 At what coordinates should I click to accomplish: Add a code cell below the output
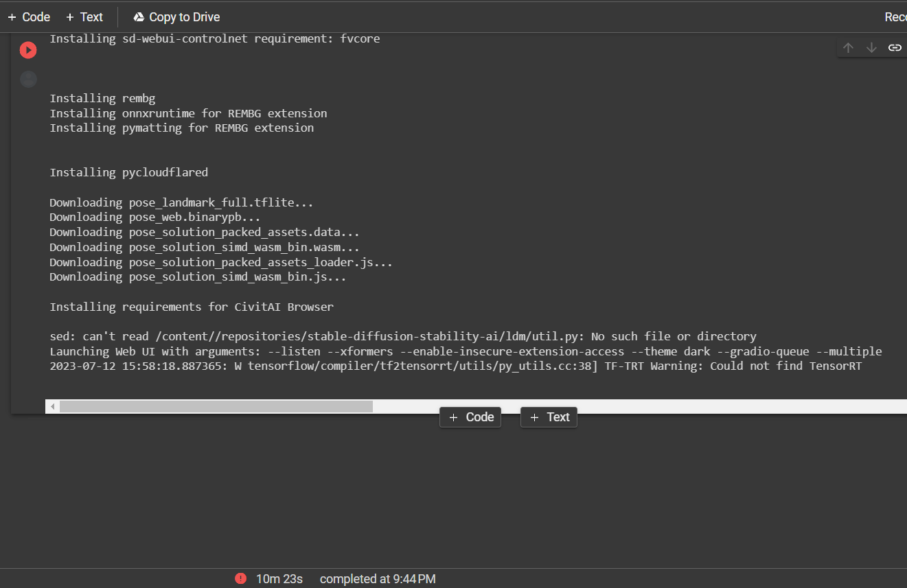tap(470, 416)
